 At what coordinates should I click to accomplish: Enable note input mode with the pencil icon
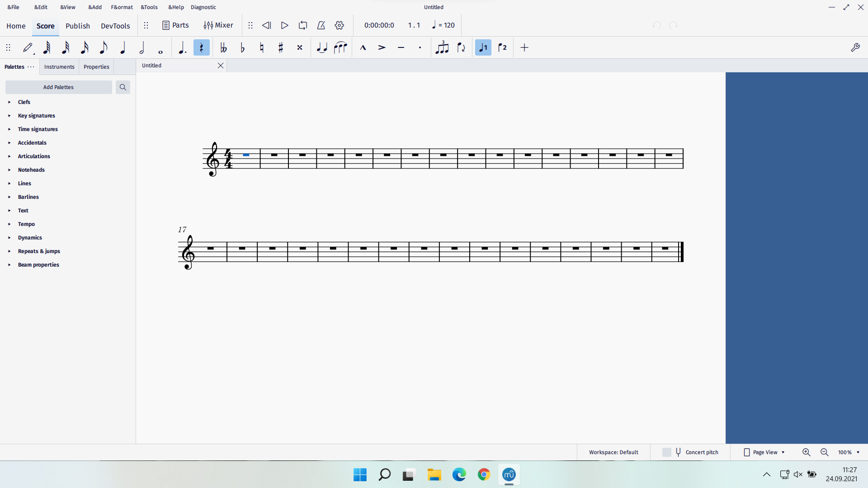(x=28, y=47)
